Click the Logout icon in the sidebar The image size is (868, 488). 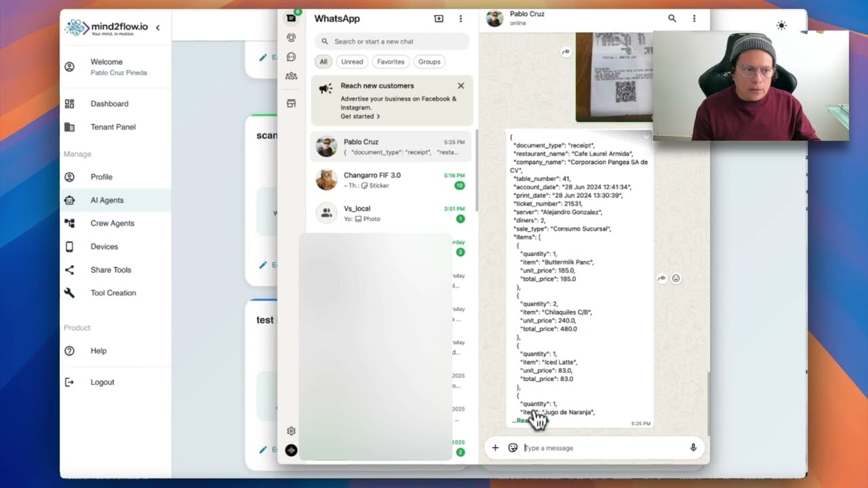[69, 382]
